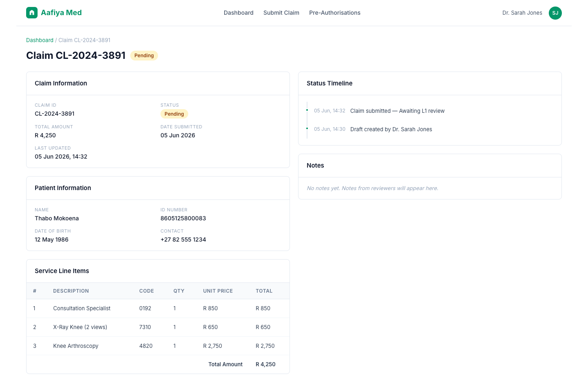Viewport: 588px width, 392px height.
Task: Open the Dashboard nav item
Action: (238, 13)
